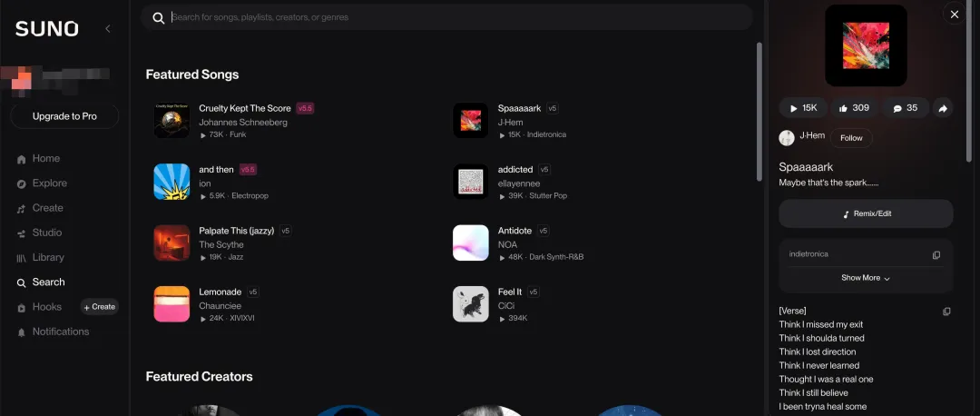This screenshot has width=980, height=416.
Task: Open the 'and then' cover thumbnail
Action: [171, 182]
